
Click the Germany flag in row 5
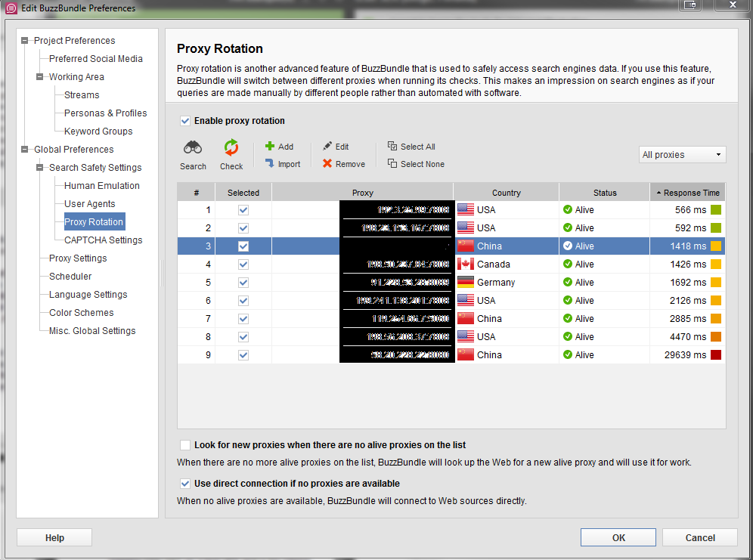[x=466, y=282]
